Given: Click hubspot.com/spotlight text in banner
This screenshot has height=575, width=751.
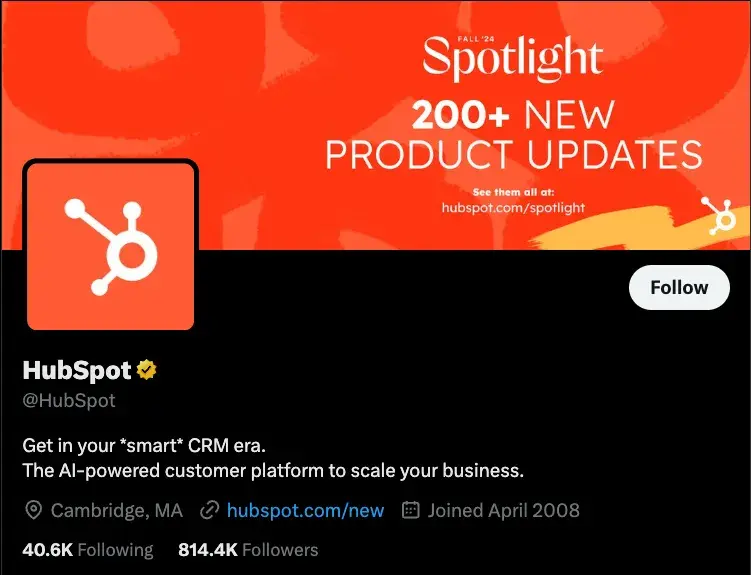Looking at the screenshot, I should pyautogui.click(x=513, y=208).
